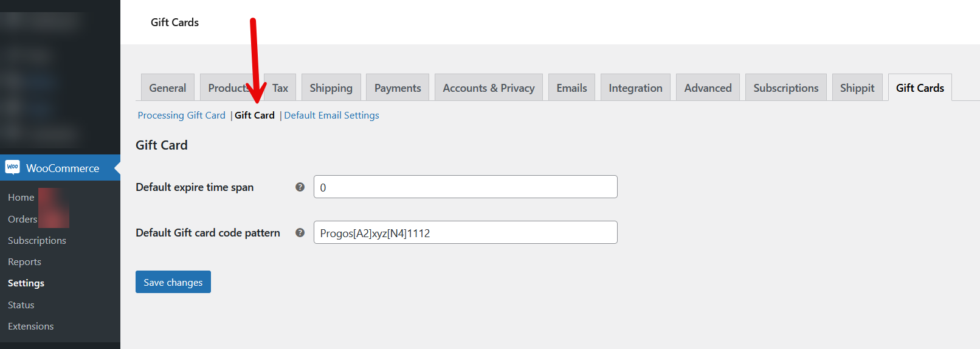Viewport: 980px width, 349px height.
Task: Open Reports in the sidebar
Action: pyautogui.click(x=24, y=262)
